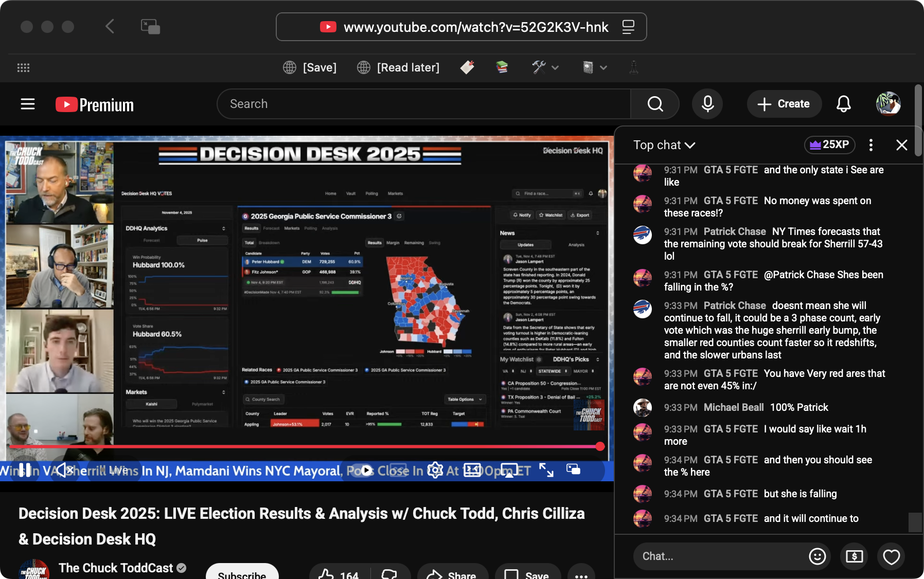Open the YouTube notifications bell
This screenshot has width=924, height=579.
click(843, 104)
